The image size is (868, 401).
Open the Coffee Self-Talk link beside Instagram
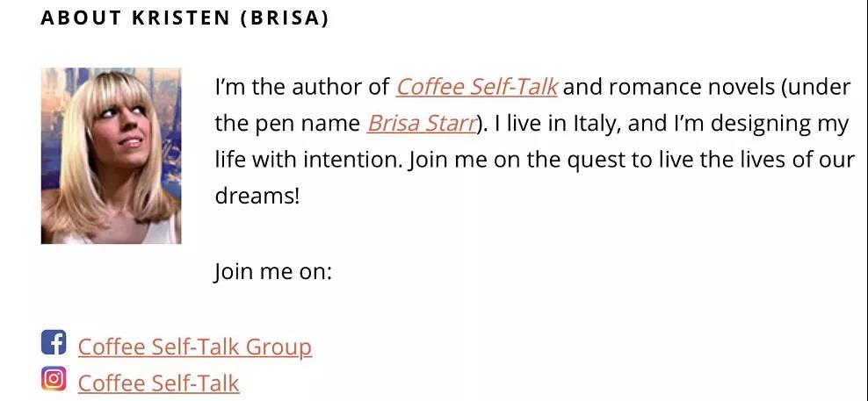(158, 383)
